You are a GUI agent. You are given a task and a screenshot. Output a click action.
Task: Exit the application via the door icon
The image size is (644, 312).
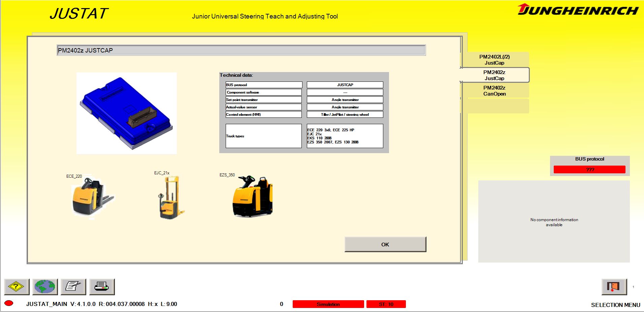pyautogui.click(x=614, y=286)
